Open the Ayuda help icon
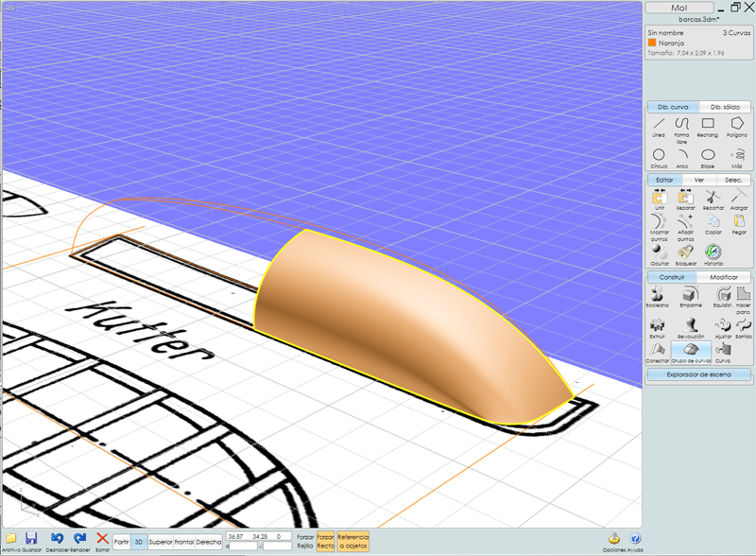The image size is (756, 556). tap(635, 542)
